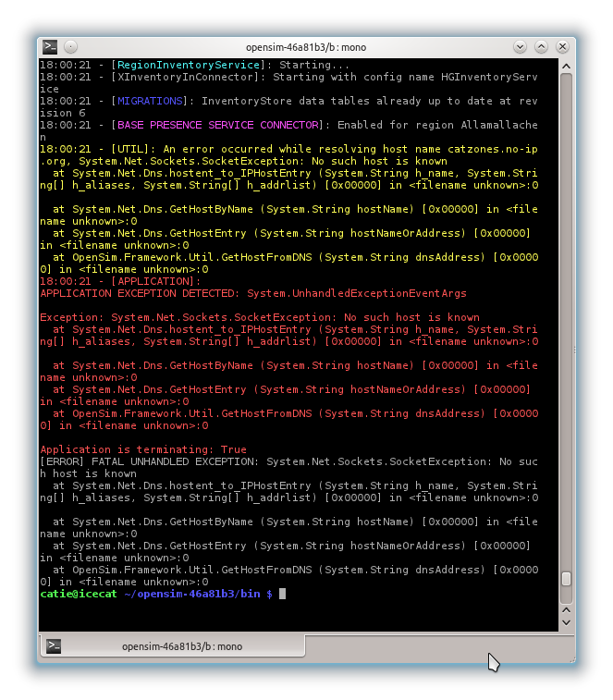Click the scrollbar up arrow at the top

pos(566,66)
